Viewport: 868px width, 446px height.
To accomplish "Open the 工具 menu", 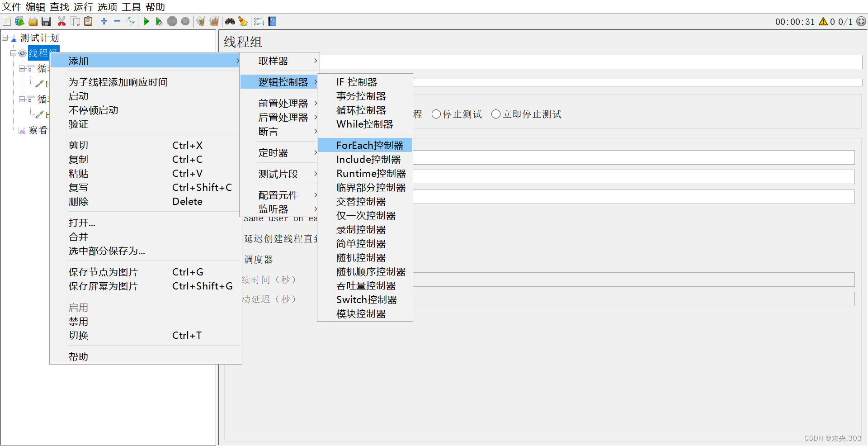I will point(132,7).
